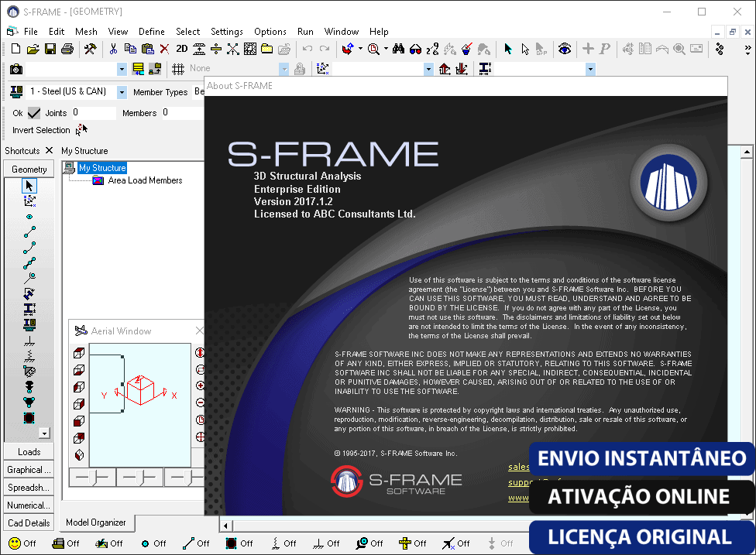The width and height of the screenshot is (756, 555).
Task: Choose the select pointer tool in Geometry palette
Action: pos(29,186)
